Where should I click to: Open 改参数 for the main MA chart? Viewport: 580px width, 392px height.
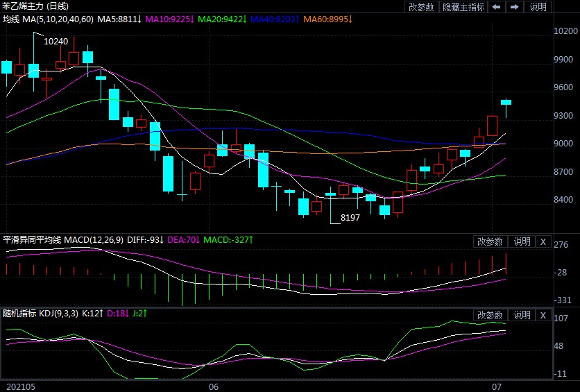(x=422, y=7)
